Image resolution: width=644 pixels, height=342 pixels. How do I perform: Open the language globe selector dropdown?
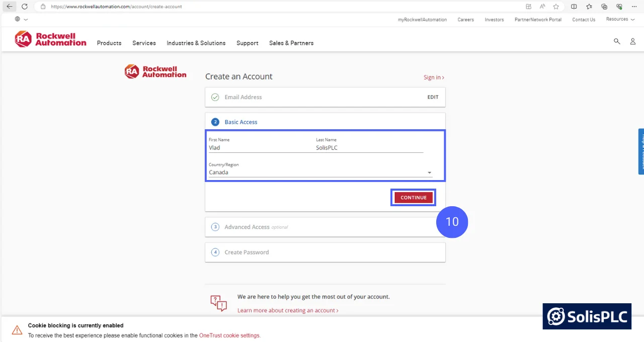20,19
